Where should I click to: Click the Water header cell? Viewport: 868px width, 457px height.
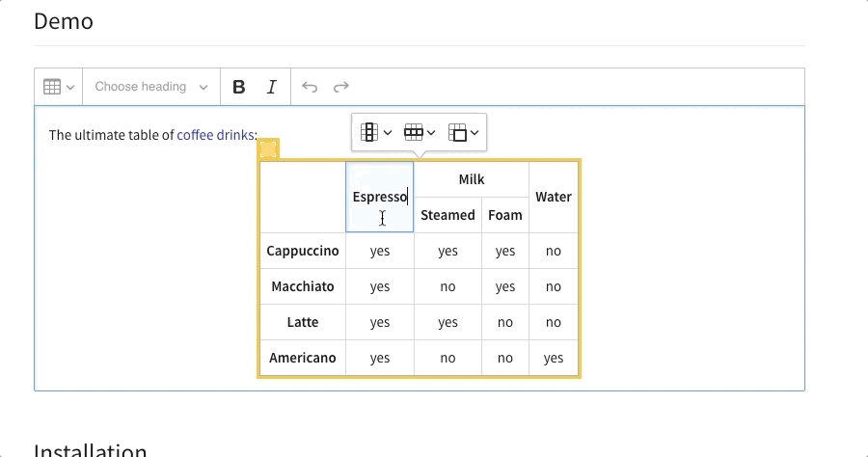click(554, 197)
